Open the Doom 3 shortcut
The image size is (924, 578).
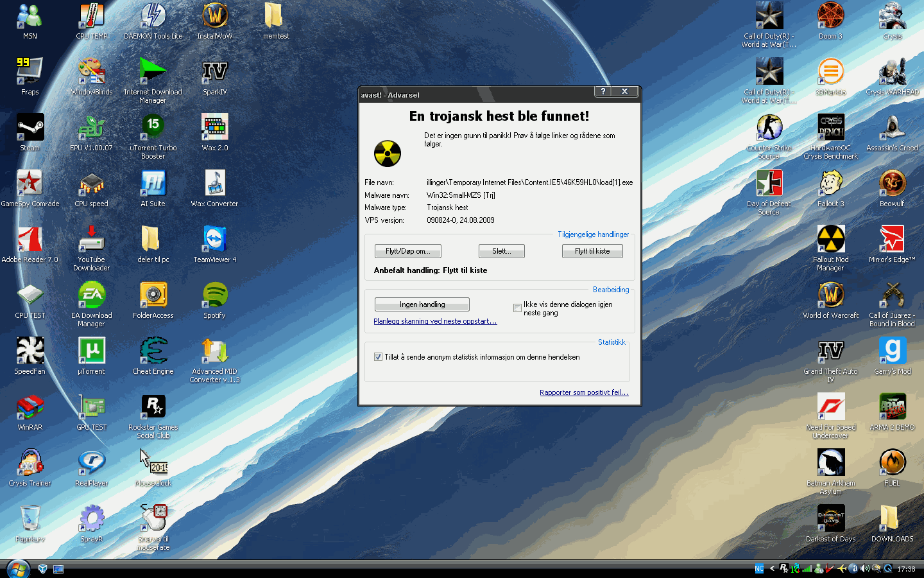click(830, 21)
